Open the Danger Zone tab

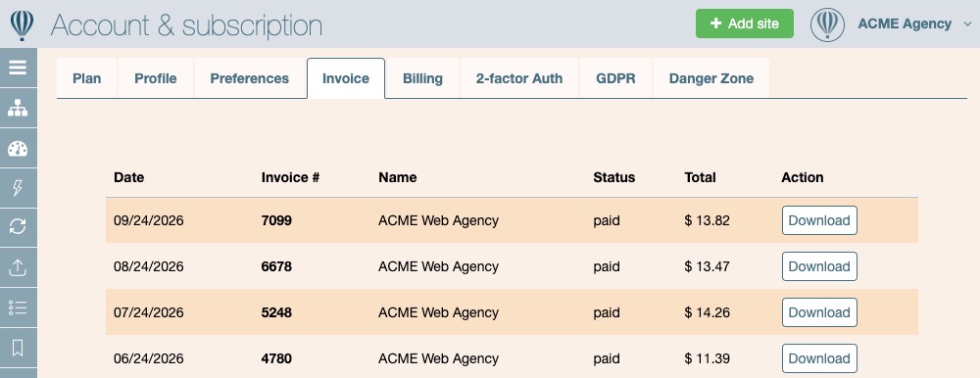tap(711, 78)
